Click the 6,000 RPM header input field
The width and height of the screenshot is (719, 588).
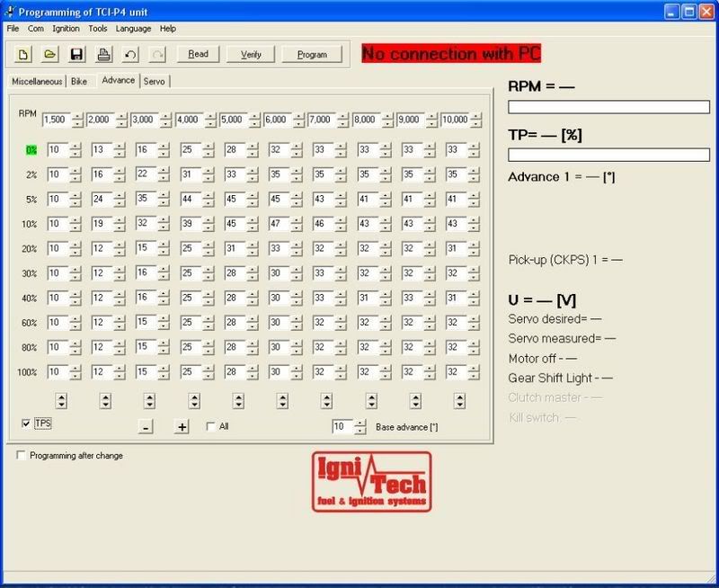278,120
